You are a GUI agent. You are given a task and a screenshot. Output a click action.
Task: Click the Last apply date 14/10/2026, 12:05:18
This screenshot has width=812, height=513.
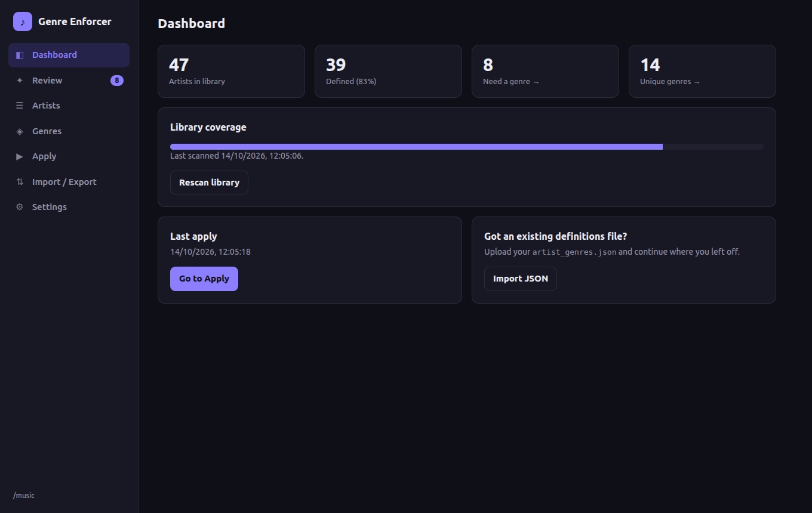coord(210,252)
